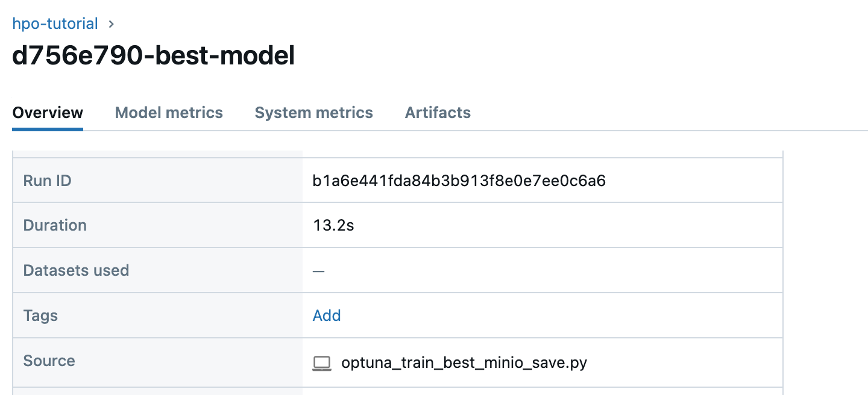Click the breadcrumb chevron after hpo-tutorial
The width and height of the screenshot is (868, 395).
click(x=111, y=25)
